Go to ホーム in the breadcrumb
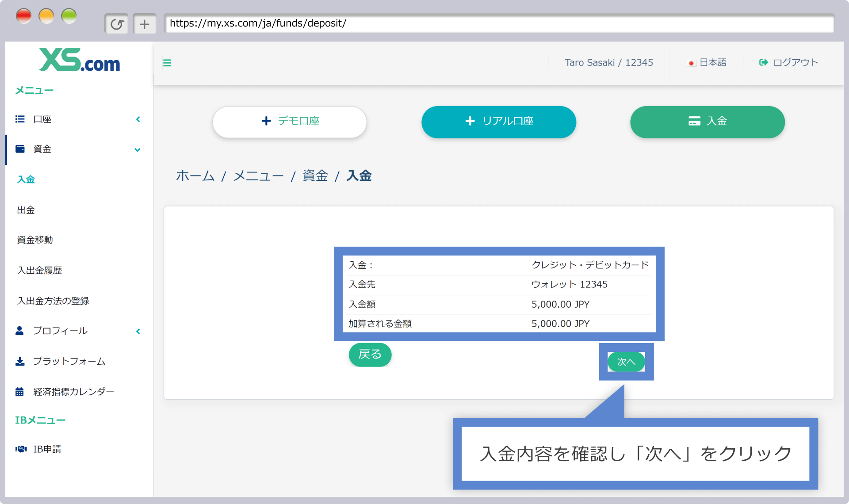The width and height of the screenshot is (849, 504). click(195, 176)
